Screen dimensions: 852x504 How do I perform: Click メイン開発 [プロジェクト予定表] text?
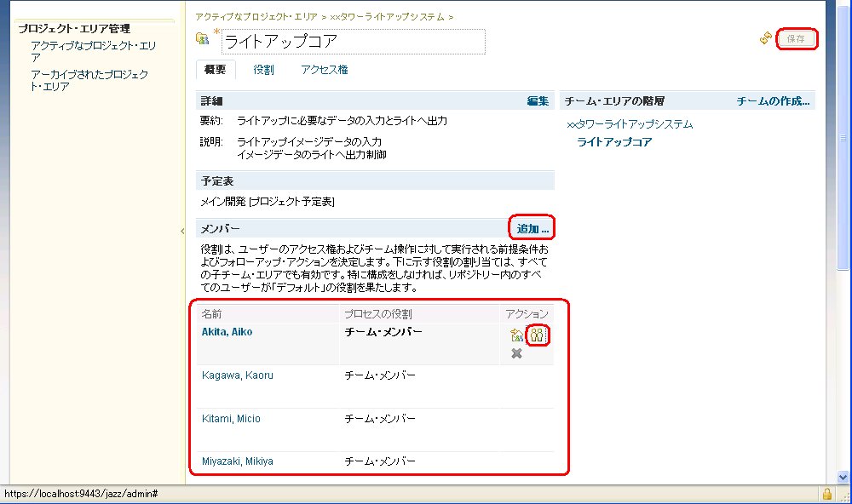pyautogui.click(x=268, y=202)
